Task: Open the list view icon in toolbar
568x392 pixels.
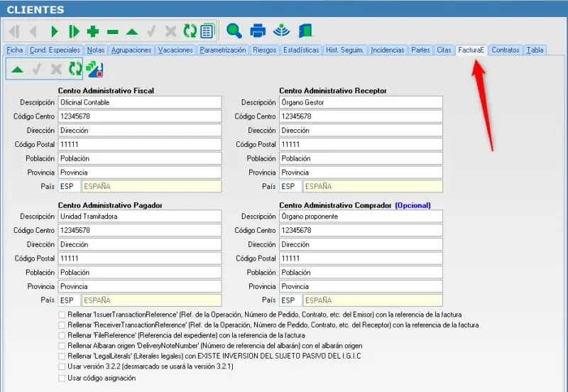Action: point(207,31)
